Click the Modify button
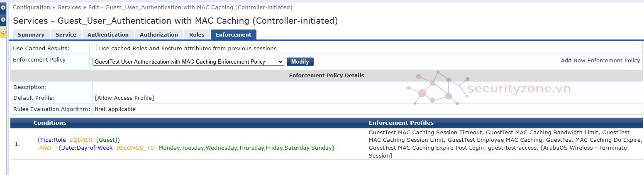This screenshot has height=175, width=644. [300, 62]
